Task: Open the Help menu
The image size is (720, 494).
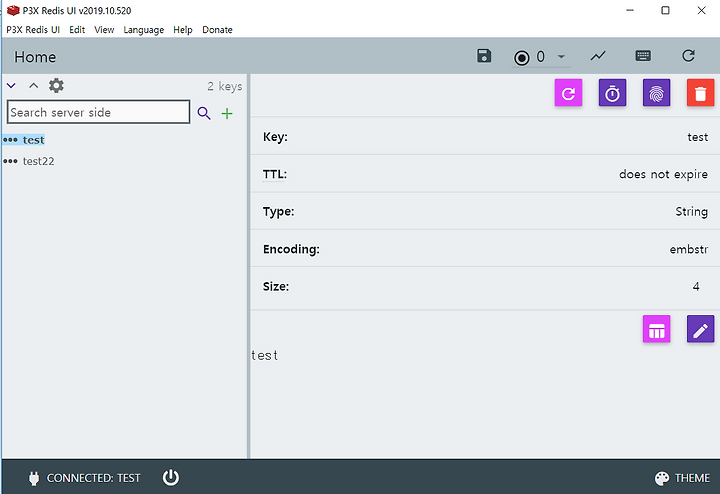Action: pyautogui.click(x=183, y=30)
